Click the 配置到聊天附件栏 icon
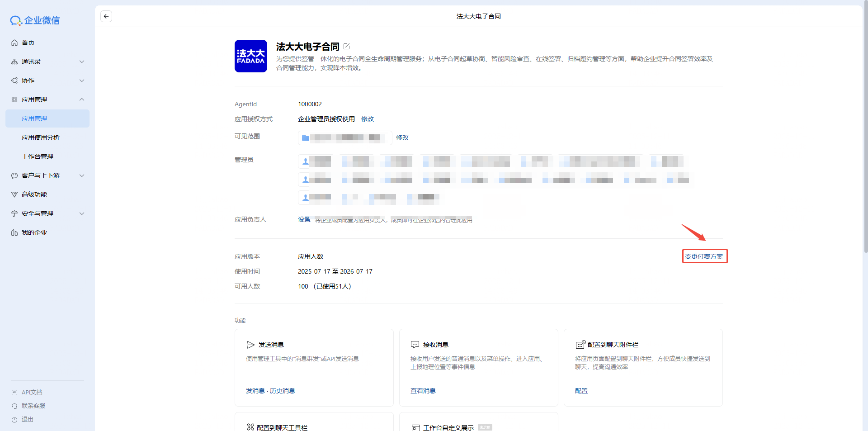Viewport: 868px width, 431px height. [x=580, y=345]
